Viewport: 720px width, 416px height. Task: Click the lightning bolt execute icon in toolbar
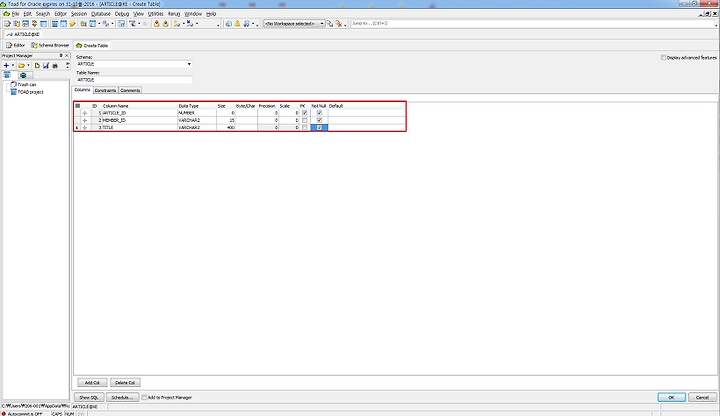click(x=73, y=23)
